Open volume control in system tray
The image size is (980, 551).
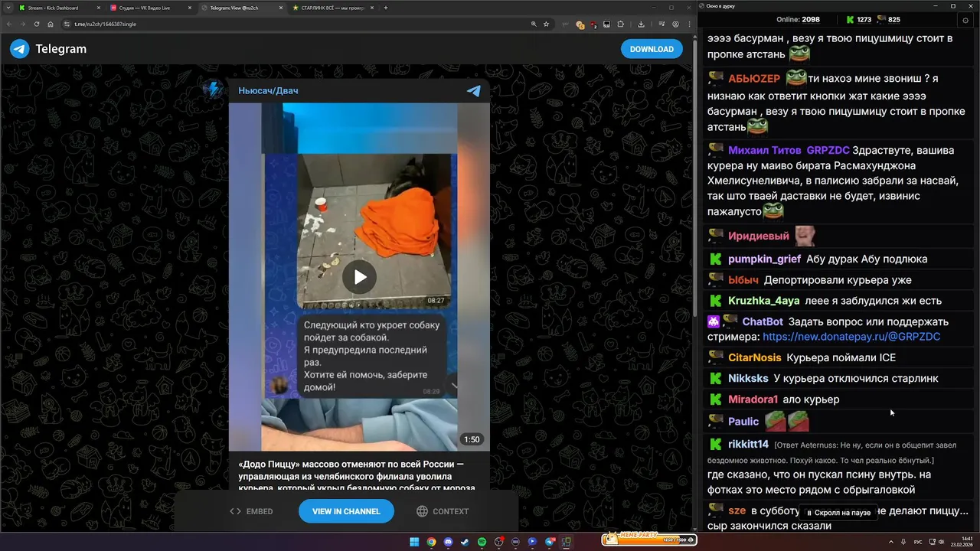(x=941, y=542)
